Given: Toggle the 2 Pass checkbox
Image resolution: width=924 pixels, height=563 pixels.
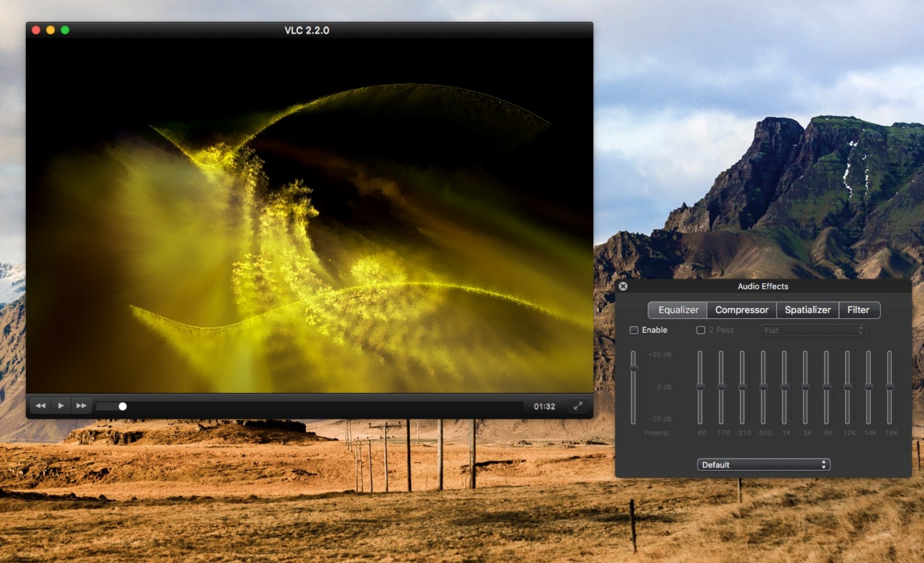Looking at the screenshot, I should coord(700,330).
